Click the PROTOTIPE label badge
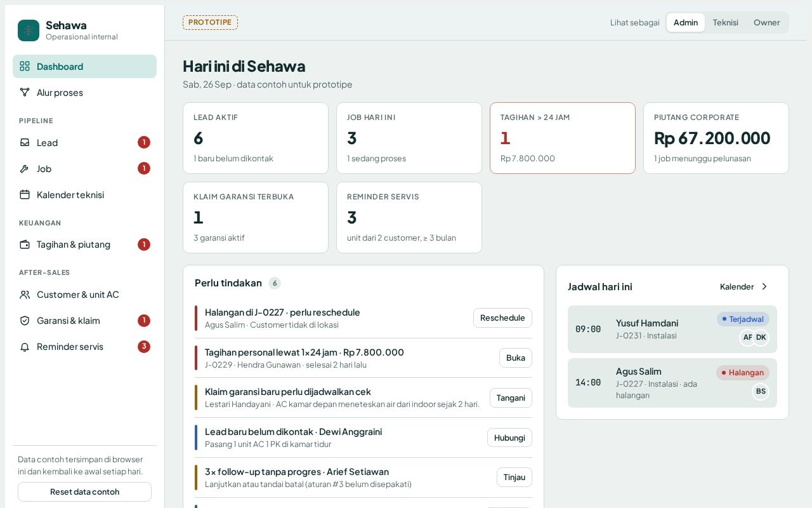Viewport: 812px width, 508px height. tap(210, 22)
